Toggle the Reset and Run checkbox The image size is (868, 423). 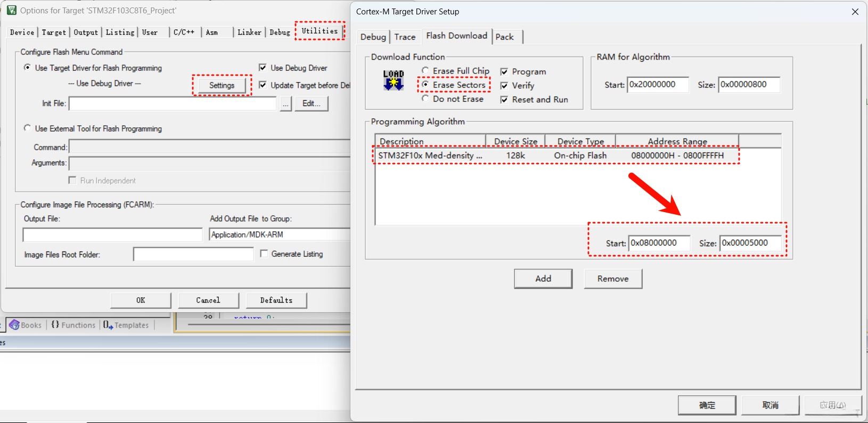click(x=504, y=100)
